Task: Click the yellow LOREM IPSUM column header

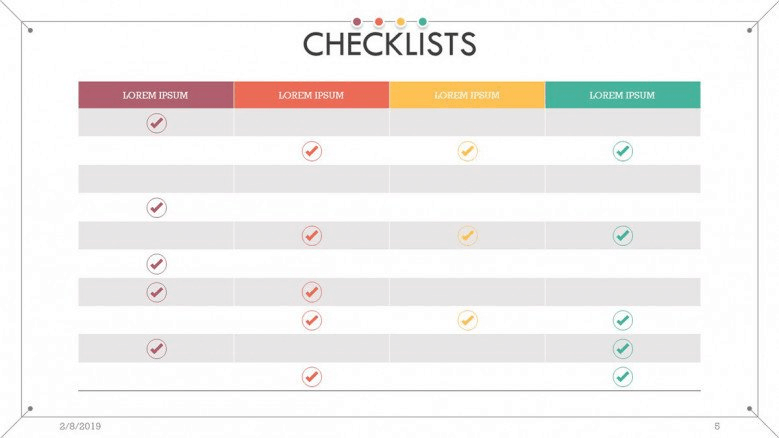Action: point(467,95)
